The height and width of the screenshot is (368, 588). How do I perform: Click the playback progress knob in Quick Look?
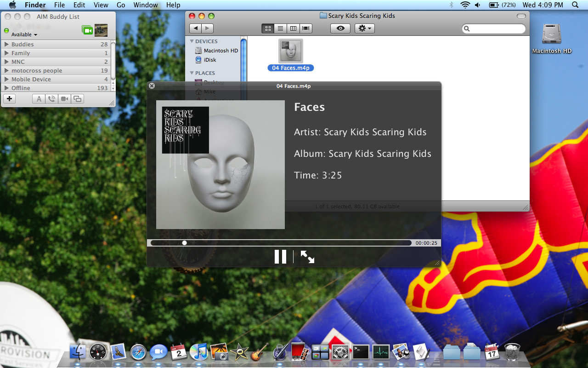pyautogui.click(x=184, y=243)
